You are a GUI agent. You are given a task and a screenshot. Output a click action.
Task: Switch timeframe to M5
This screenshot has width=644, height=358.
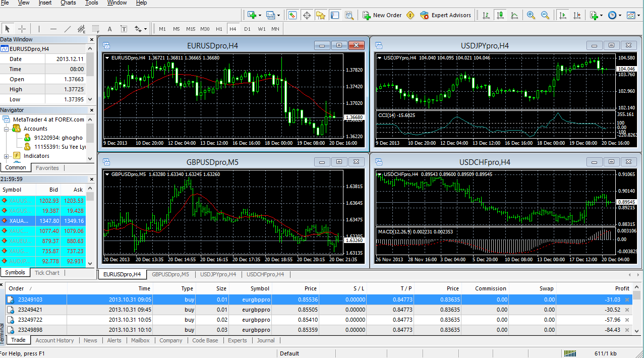pos(177,29)
